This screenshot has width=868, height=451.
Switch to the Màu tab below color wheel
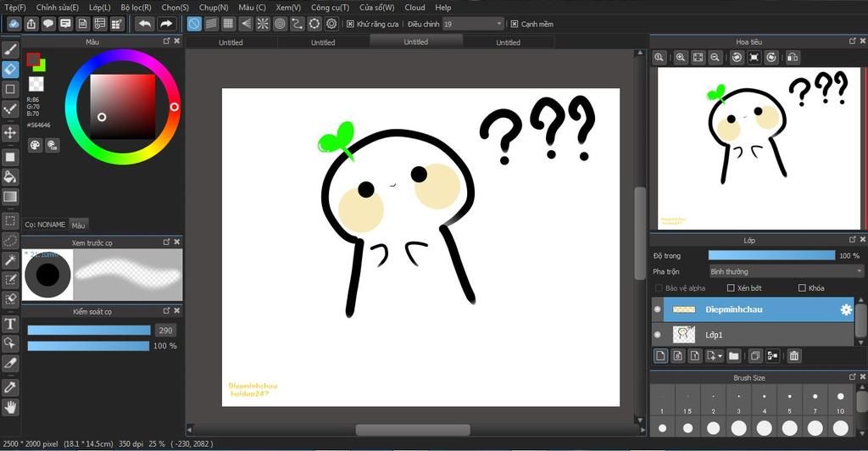coord(79,225)
